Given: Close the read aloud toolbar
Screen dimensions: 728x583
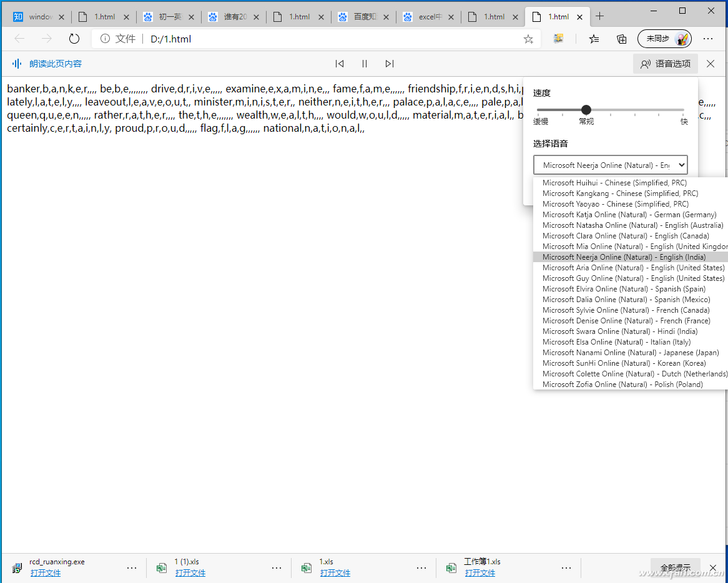Looking at the screenshot, I should (711, 64).
